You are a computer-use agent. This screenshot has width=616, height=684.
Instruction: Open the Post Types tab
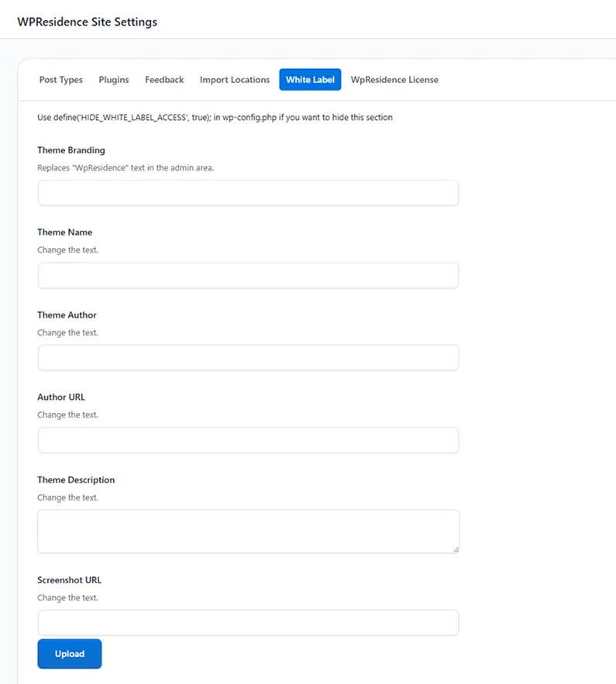(61, 80)
